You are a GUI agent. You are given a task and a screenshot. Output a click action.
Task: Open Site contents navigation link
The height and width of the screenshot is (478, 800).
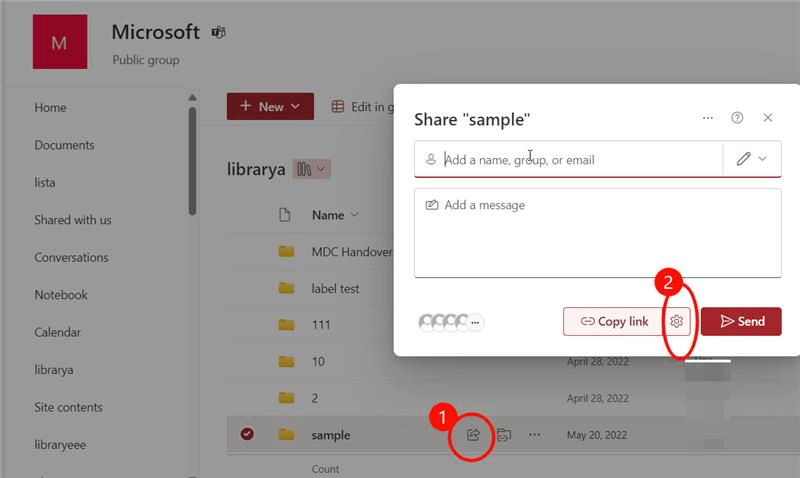(x=68, y=408)
